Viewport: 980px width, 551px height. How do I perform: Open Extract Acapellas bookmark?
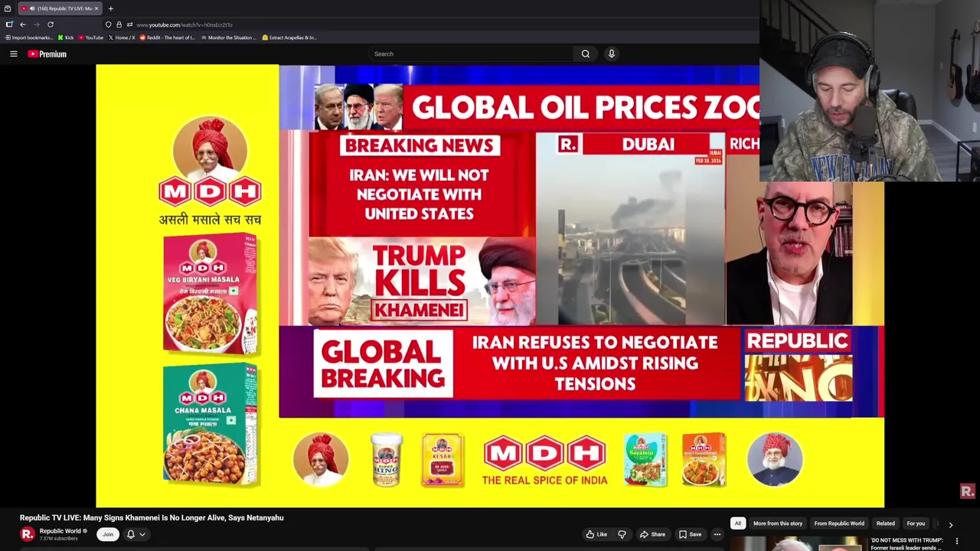tap(289, 37)
